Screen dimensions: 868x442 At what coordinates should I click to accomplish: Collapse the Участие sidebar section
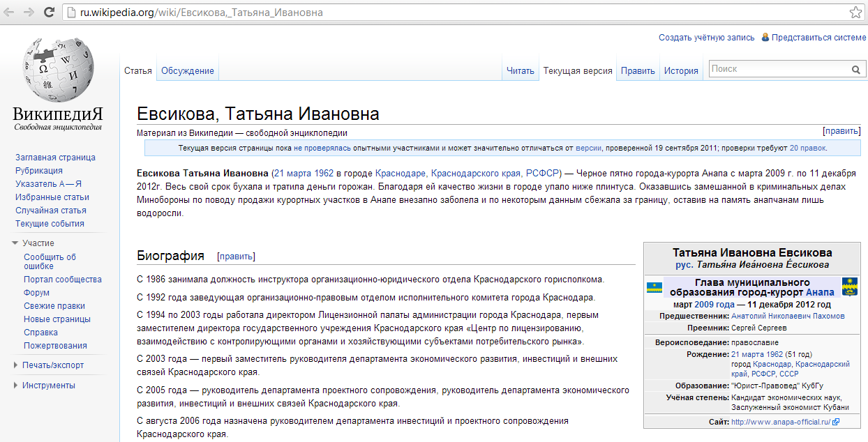(15, 243)
